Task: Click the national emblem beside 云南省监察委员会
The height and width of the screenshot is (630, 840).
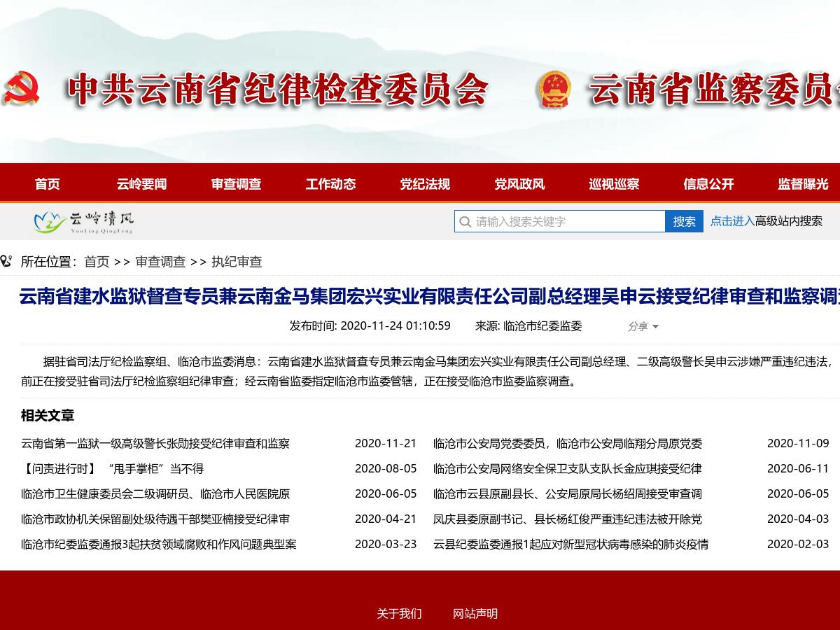Action: (x=556, y=90)
